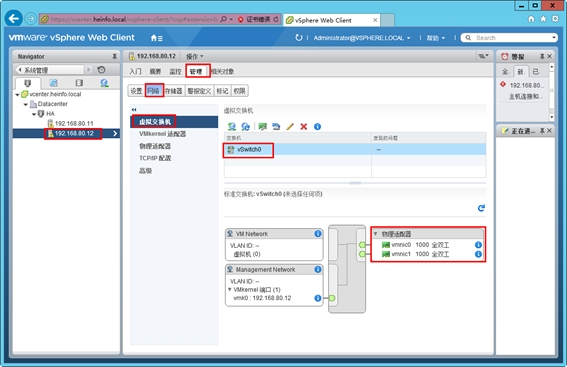Collapse the networking side menu with double arrow
Viewport: 567px width, 367px height.
(134, 110)
